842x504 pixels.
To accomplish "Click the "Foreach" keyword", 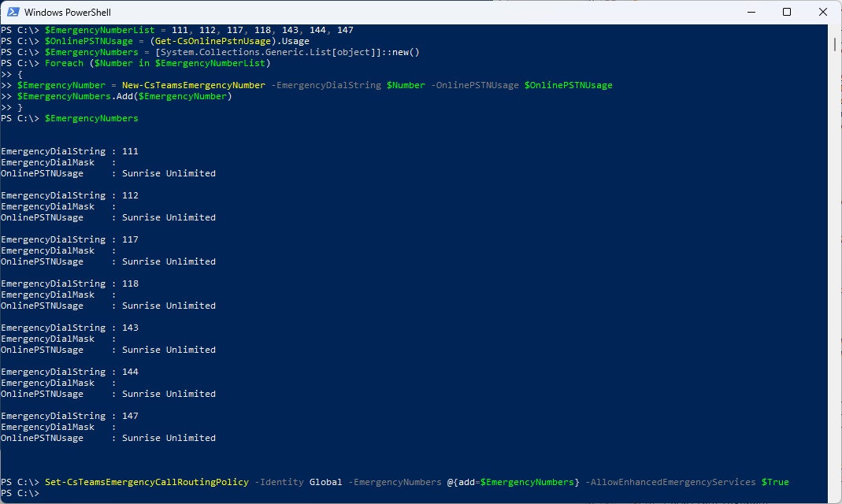I will tap(64, 63).
